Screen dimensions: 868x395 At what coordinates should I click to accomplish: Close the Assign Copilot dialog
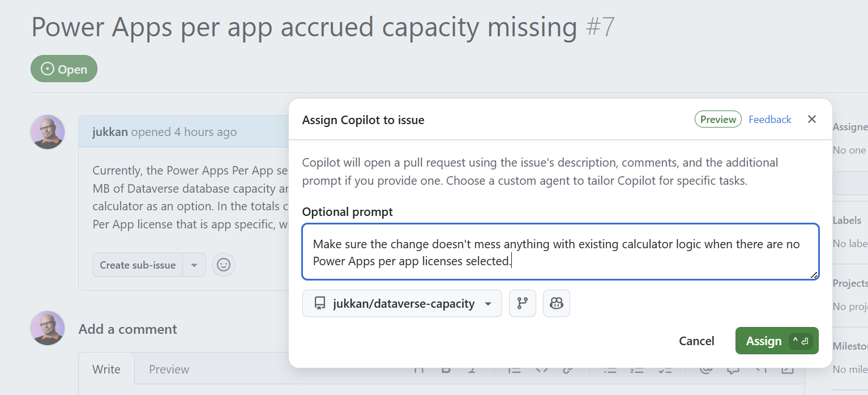click(x=811, y=119)
